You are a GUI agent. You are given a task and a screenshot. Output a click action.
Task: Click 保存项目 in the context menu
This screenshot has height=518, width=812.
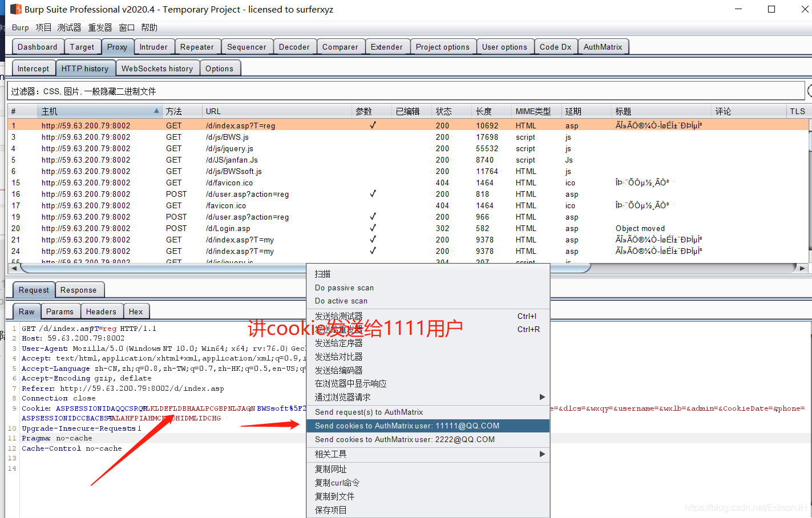tap(332, 509)
